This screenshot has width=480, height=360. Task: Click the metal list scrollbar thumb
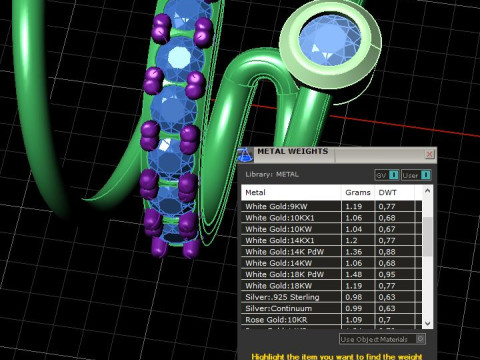pos(428,236)
